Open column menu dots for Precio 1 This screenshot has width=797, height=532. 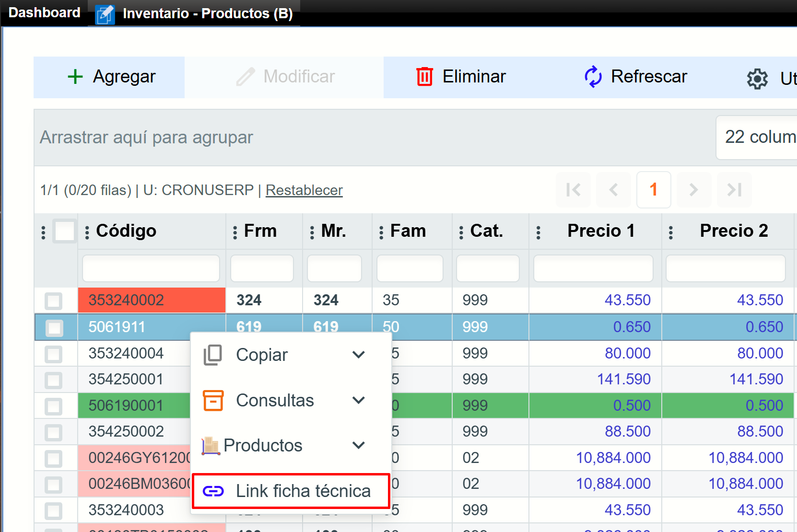[x=538, y=232]
